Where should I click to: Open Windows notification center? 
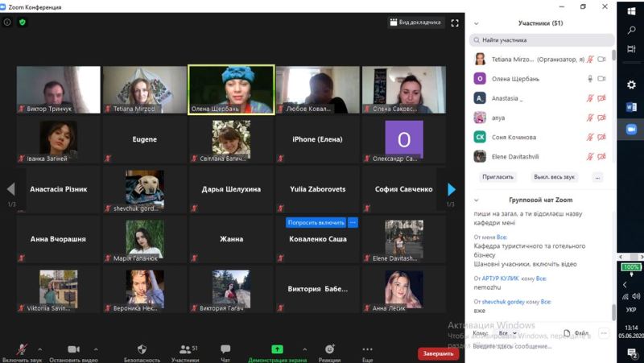click(632, 353)
